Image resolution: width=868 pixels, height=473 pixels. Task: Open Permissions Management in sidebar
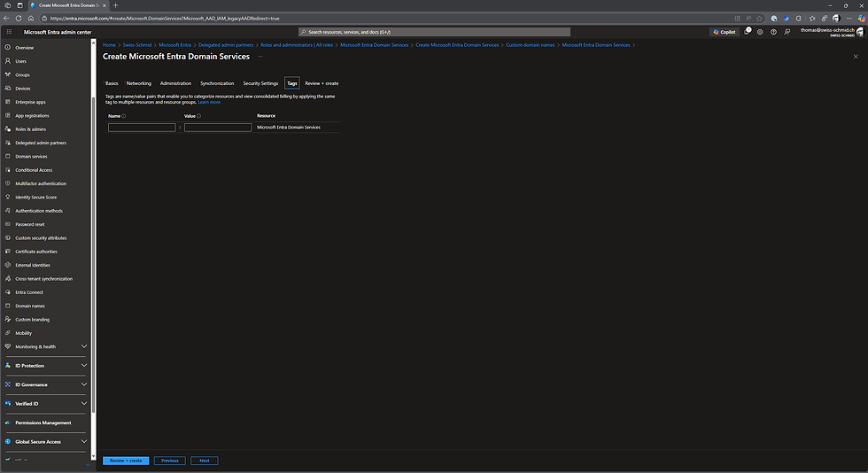(x=43, y=423)
